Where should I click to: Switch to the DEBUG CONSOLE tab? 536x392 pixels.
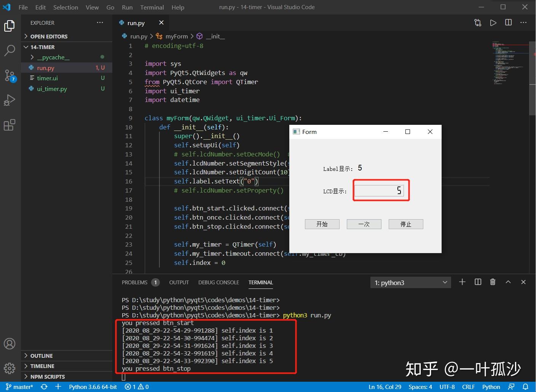pyautogui.click(x=219, y=282)
